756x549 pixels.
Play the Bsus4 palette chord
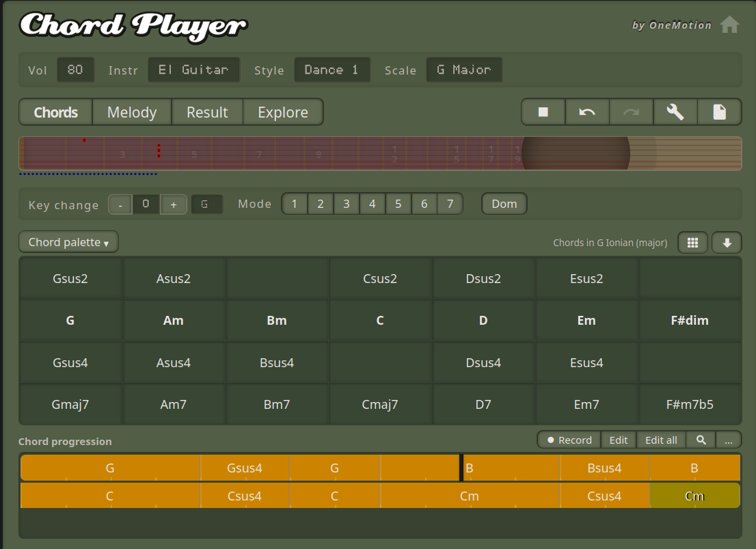coord(277,362)
